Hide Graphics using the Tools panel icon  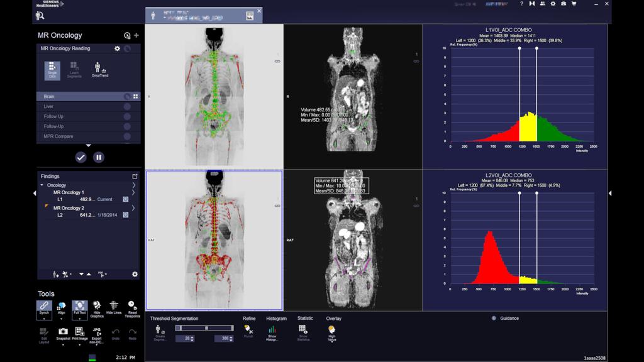[x=96, y=305]
